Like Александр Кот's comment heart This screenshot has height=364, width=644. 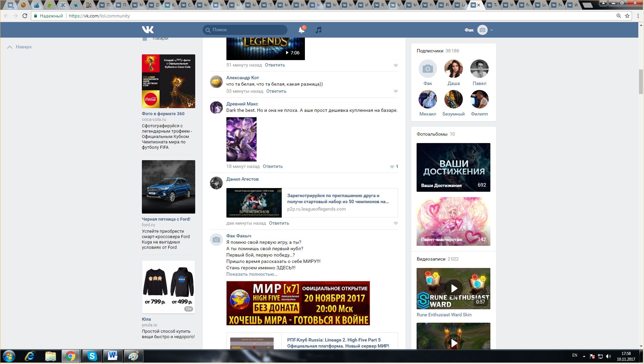tap(396, 91)
